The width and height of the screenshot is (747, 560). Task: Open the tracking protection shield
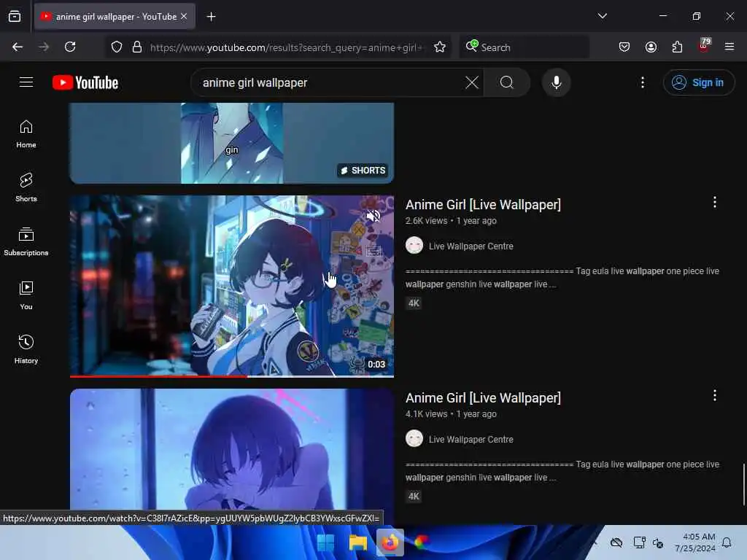tap(117, 47)
